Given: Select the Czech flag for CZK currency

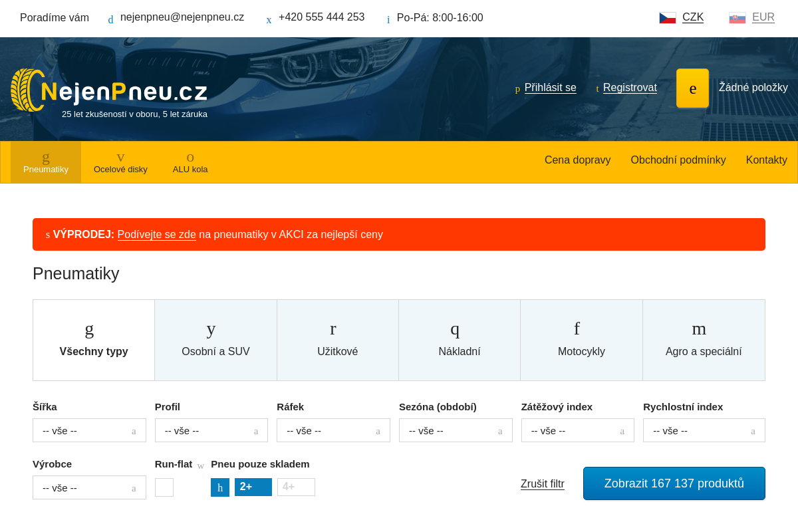Looking at the screenshot, I should [x=668, y=17].
